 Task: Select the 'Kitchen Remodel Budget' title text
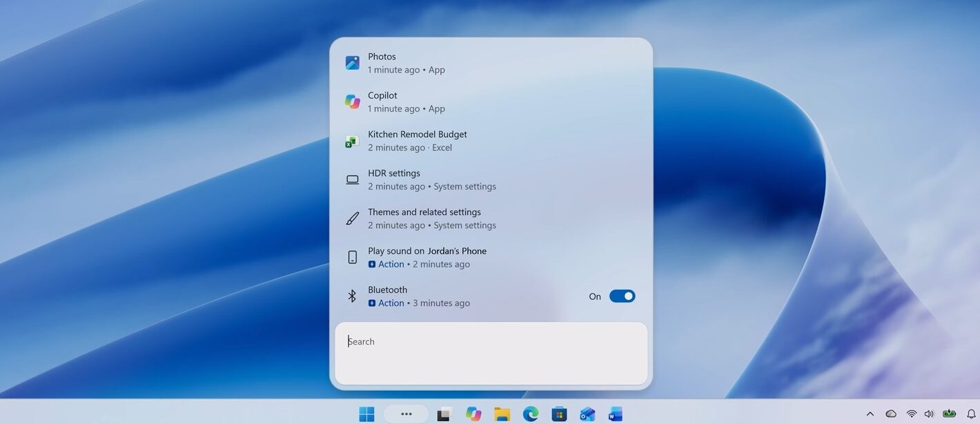[418, 134]
